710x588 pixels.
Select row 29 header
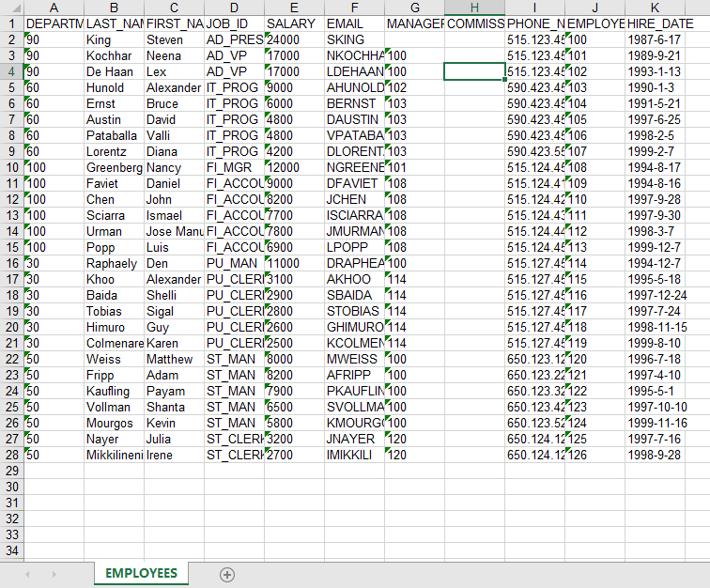pyautogui.click(x=12, y=471)
